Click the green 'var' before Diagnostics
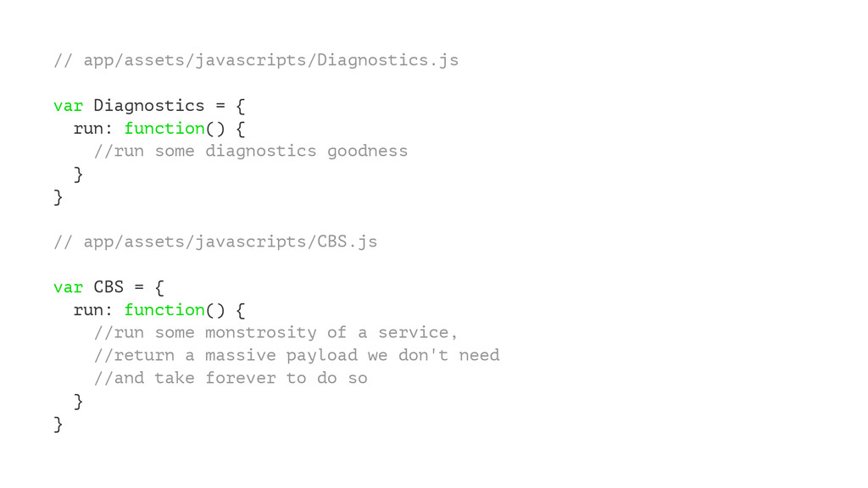Viewport: 868px width, 488px height. click(68, 106)
